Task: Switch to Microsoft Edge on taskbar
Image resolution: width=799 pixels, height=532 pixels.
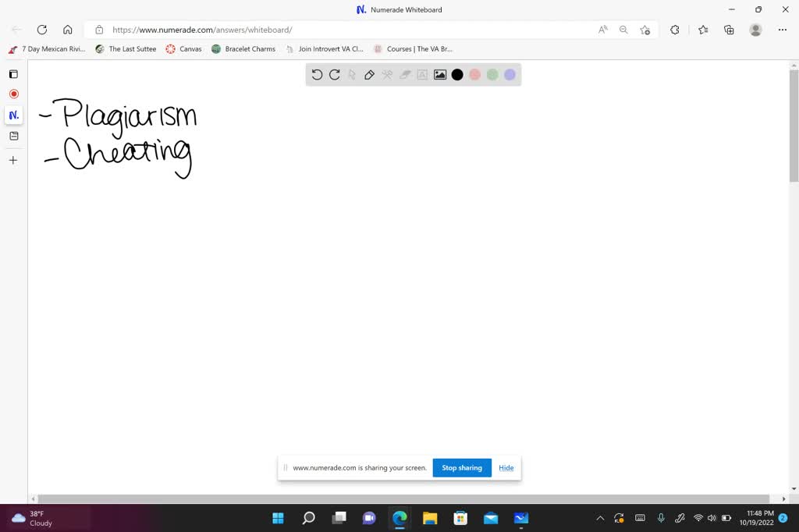Action: 399,518
